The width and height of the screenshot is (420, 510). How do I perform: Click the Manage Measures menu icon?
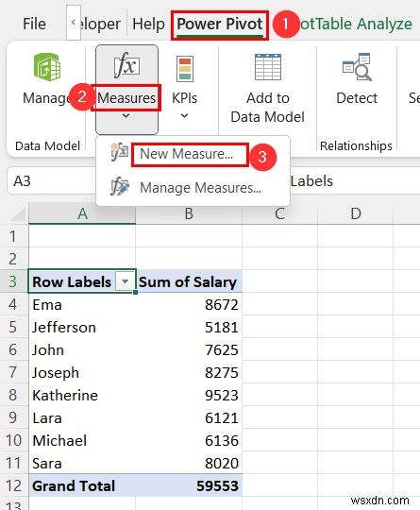(120, 186)
